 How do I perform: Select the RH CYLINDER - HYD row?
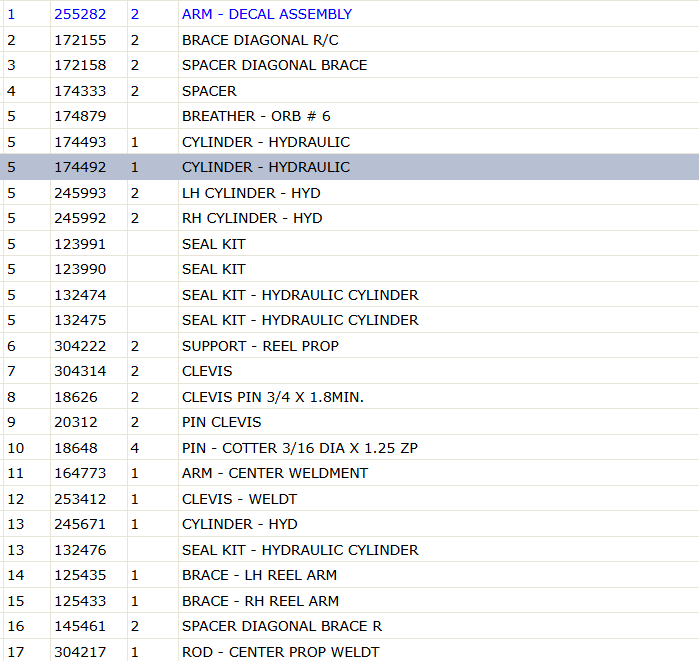tap(350, 218)
